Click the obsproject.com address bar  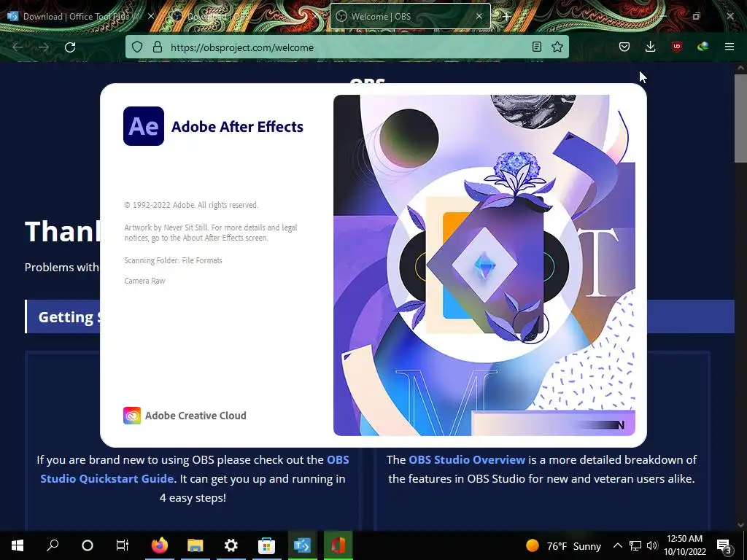coord(348,47)
